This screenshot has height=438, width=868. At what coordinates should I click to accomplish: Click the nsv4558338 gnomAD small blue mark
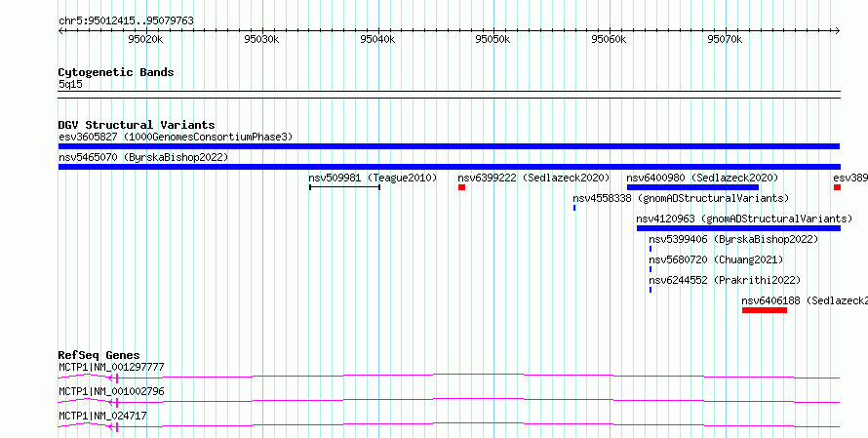(574, 208)
